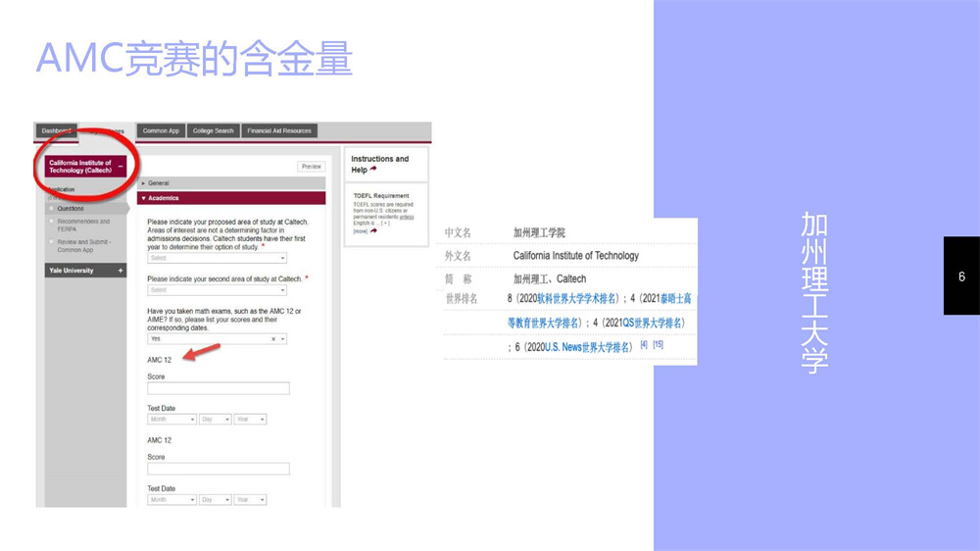Open the Dashboard tab
This screenshot has height=551, width=980.
(x=56, y=130)
